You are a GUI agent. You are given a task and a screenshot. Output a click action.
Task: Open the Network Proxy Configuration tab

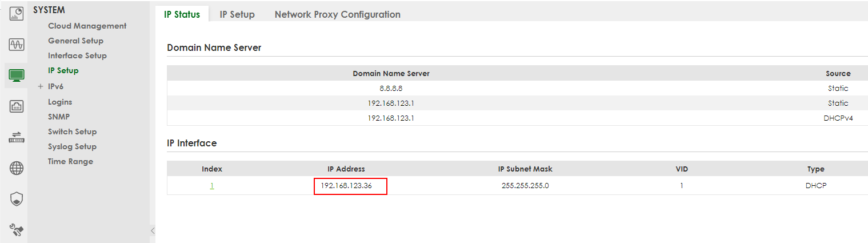pos(337,14)
